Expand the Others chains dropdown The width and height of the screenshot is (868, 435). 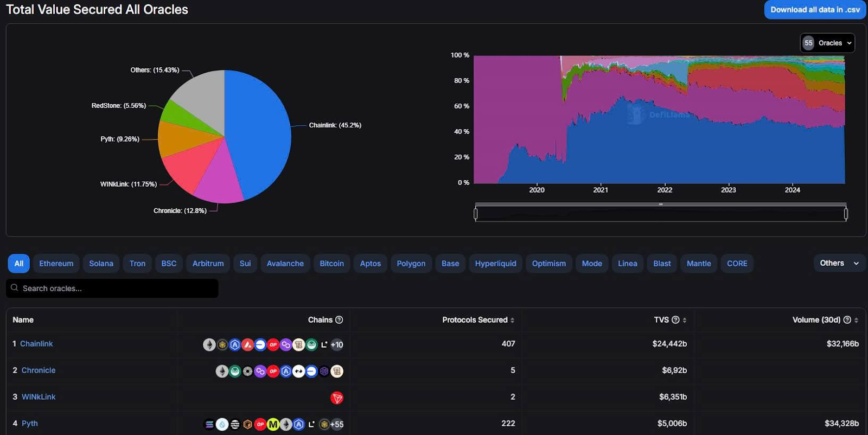click(x=839, y=263)
